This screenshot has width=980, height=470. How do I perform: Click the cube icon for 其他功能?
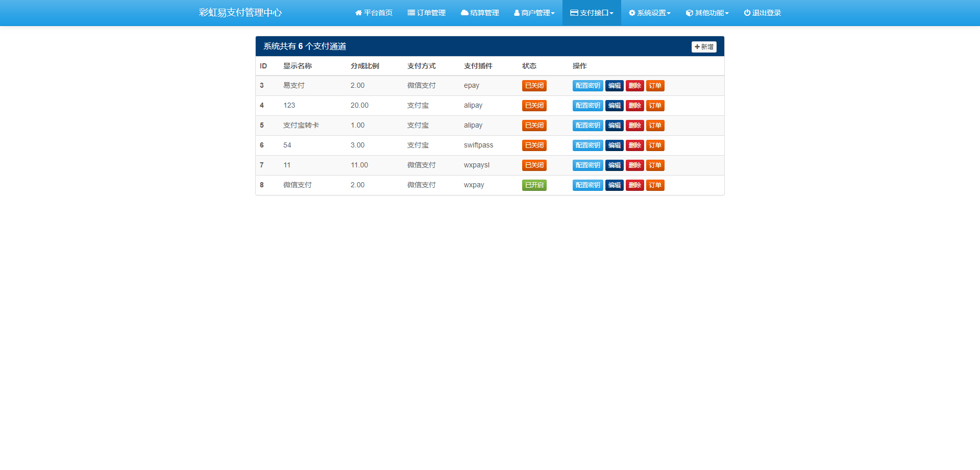point(690,13)
